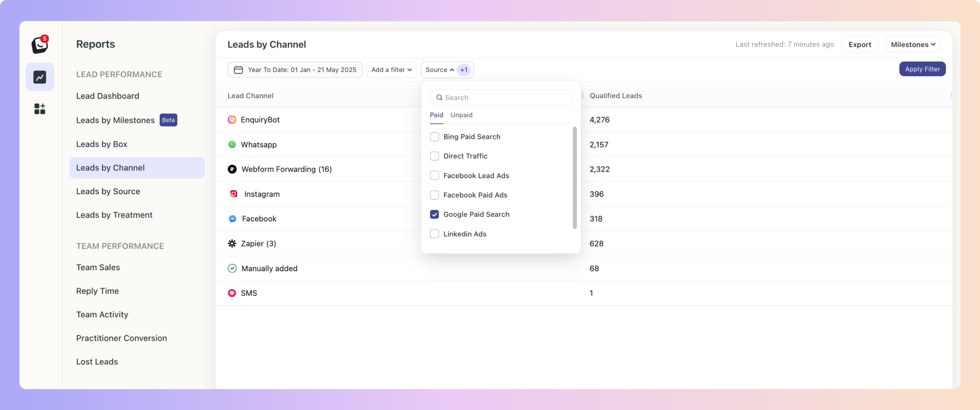This screenshot has width=980, height=410.
Task: Check the Facebook Paid Ads checkbox
Action: click(x=434, y=195)
